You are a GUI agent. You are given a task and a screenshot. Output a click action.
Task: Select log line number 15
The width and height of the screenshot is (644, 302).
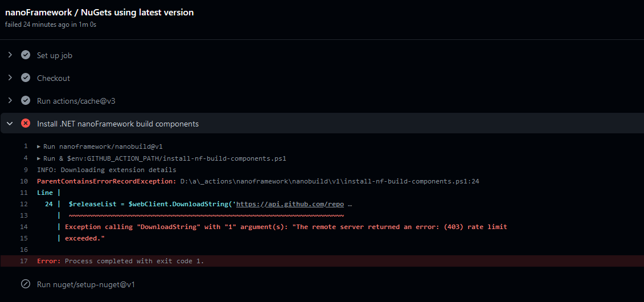tap(24, 238)
